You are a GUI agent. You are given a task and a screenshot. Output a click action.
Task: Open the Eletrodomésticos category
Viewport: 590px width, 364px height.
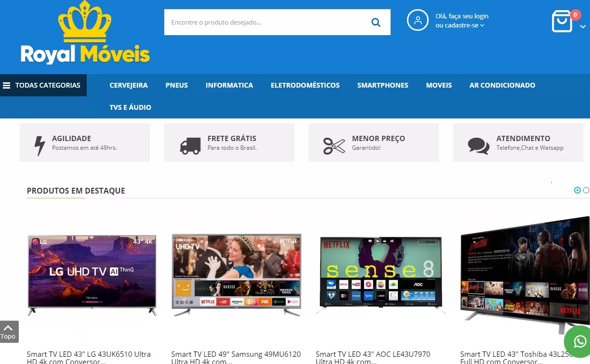tap(305, 85)
